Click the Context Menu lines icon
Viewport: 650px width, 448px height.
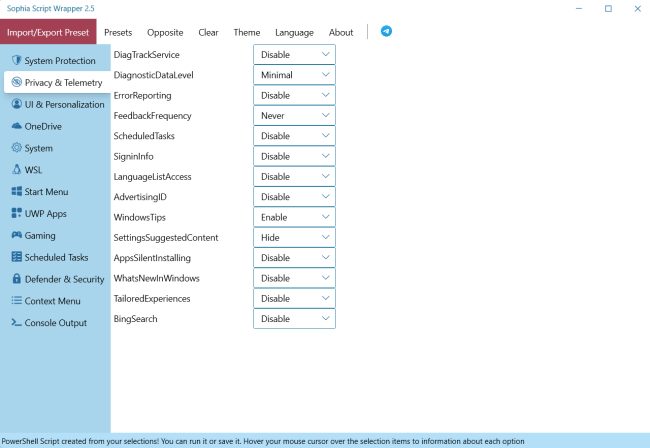click(17, 300)
